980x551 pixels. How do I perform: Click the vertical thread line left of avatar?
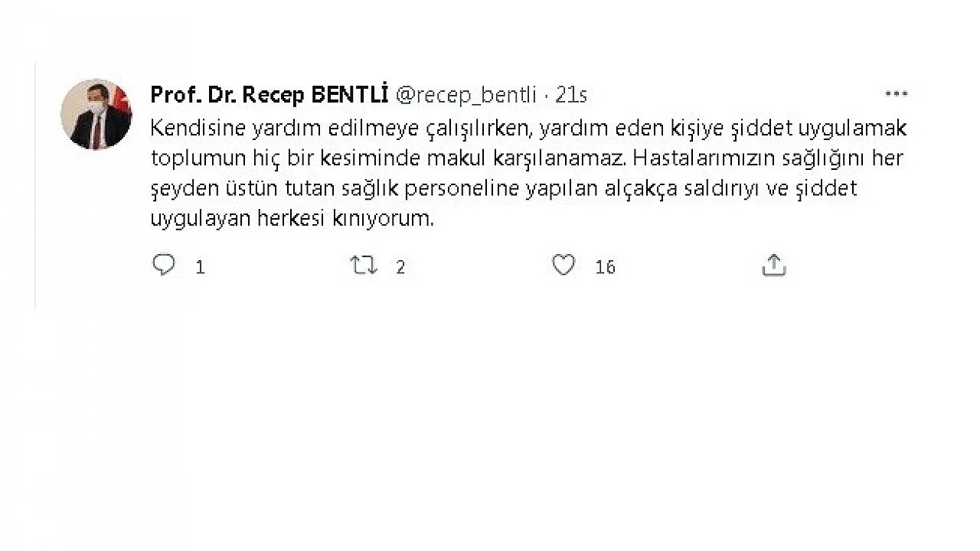tap(35, 184)
